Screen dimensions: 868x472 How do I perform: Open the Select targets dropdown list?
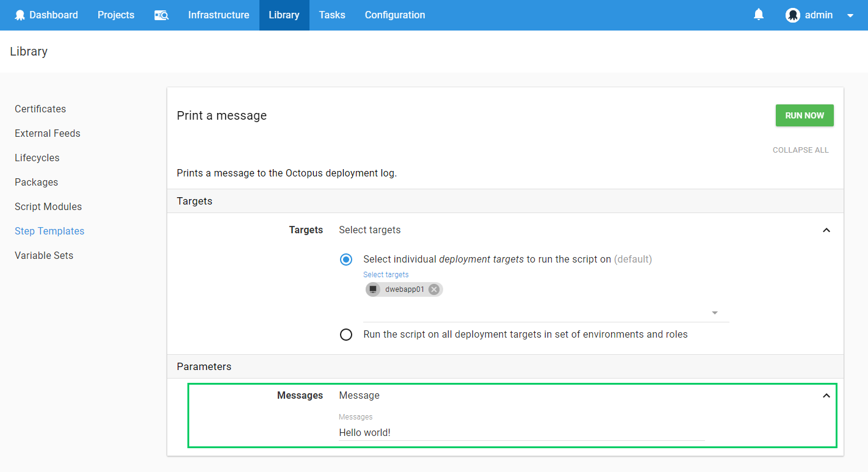(714, 313)
